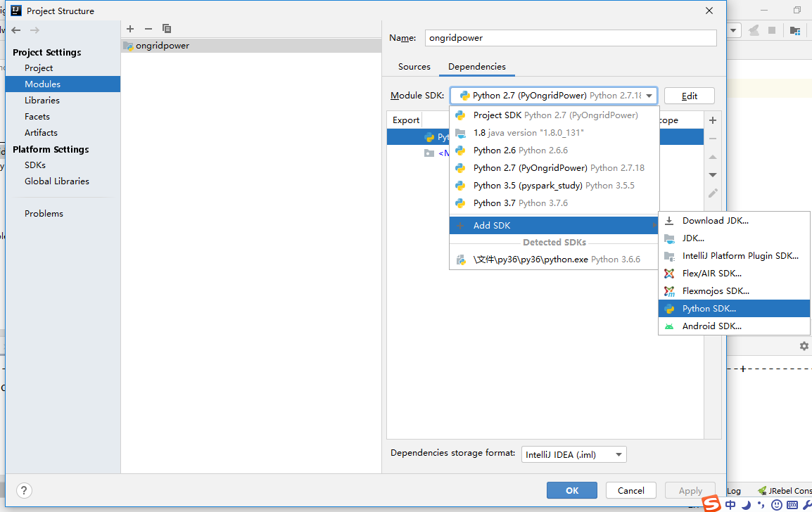Click the Export column header
This screenshot has height=512, width=812.
(405, 120)
